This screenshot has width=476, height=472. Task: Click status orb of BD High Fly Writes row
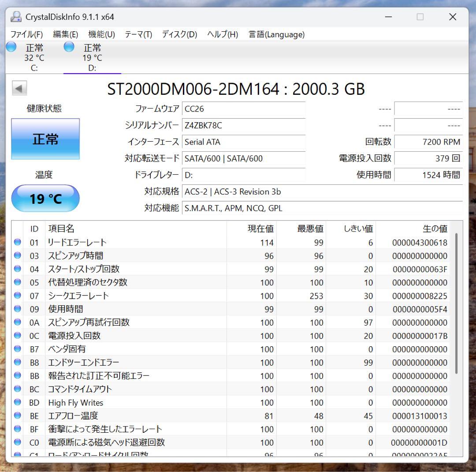tap(18, 402)
